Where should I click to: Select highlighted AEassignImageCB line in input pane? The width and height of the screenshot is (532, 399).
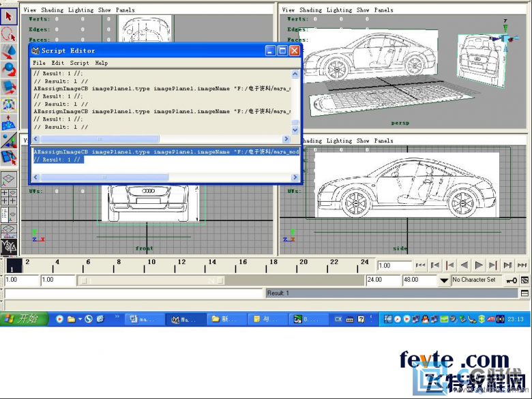(166, 151)
